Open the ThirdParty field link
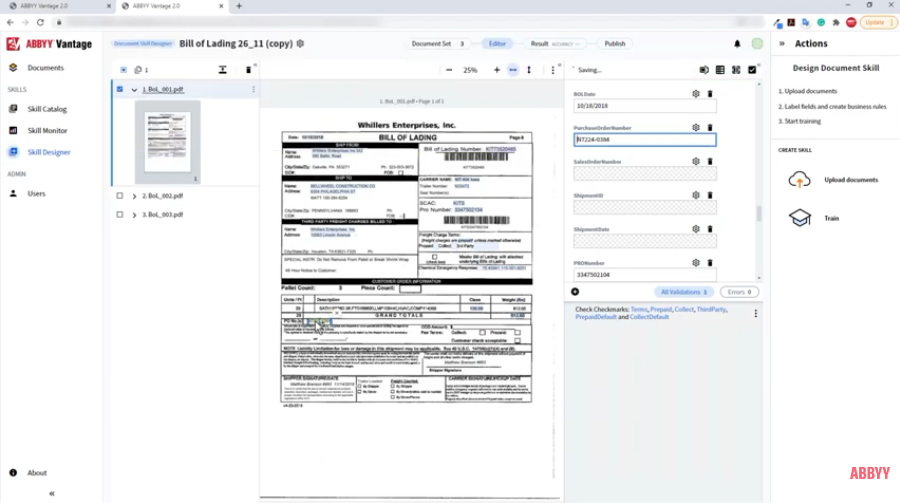 coord(711,309)
